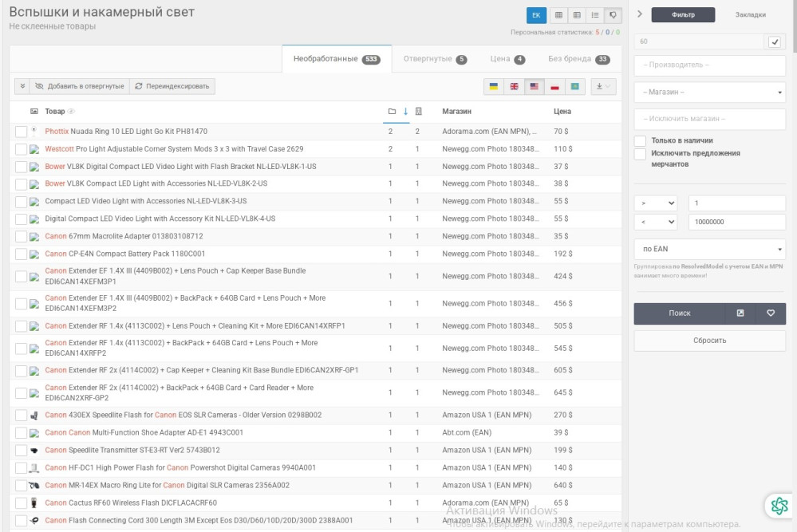Image resolution: width=797 pixels, height=532 pixels.
Task: Switch to bulleted list view icon
Action: 595,15
